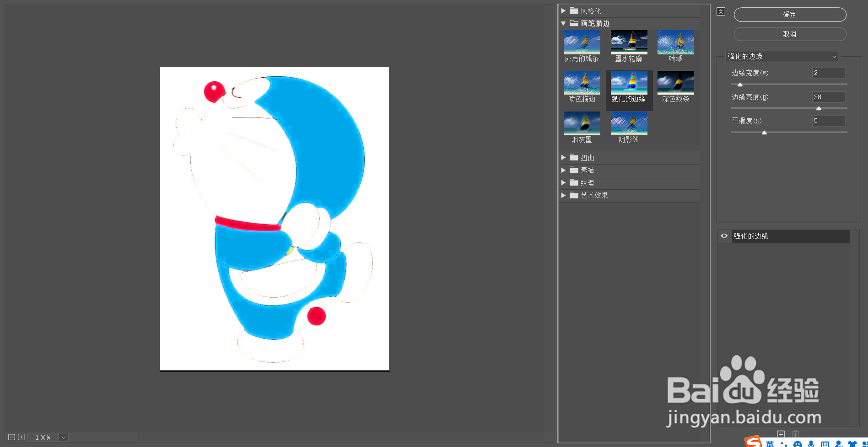The width and height of the screenshot is (868, 447).
Task: Adjust the 平滑度 slider handle
Action: pyautogui.click(x=764, y=133)
